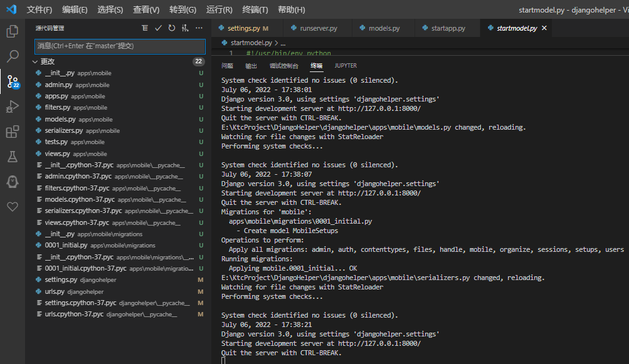Open the Testing flask icon

tap(12, 157)
